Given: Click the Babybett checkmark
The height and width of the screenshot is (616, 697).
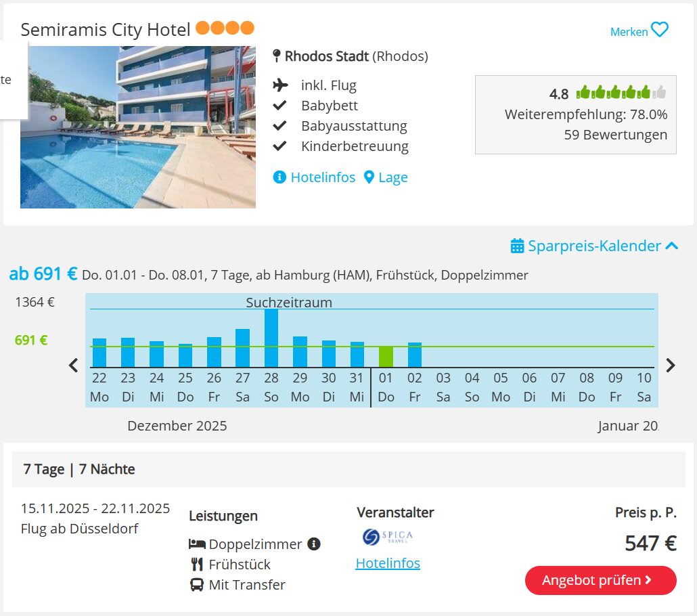Looking at the screenshot, I should [279, 106].
